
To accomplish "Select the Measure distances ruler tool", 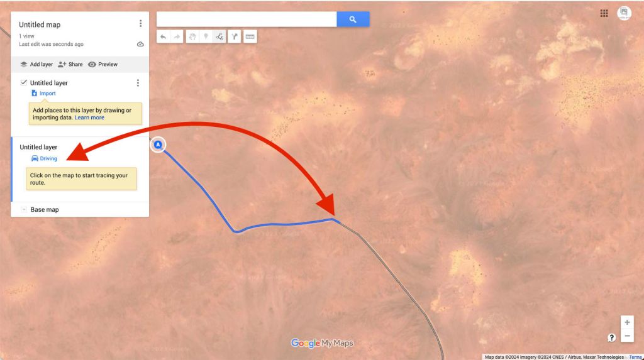I will pyautogui.click(x=250, y=37).
